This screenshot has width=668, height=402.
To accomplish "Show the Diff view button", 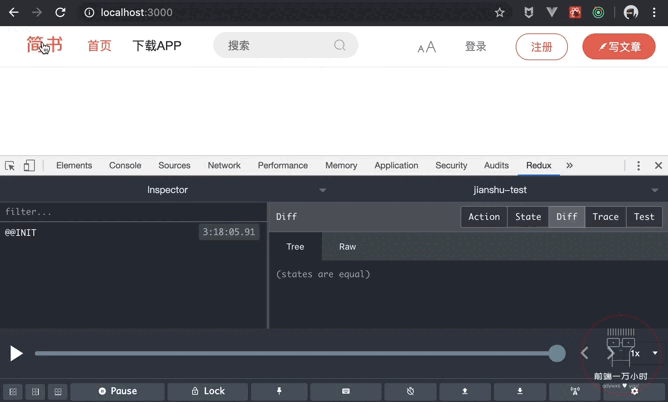I will [567, 217].
